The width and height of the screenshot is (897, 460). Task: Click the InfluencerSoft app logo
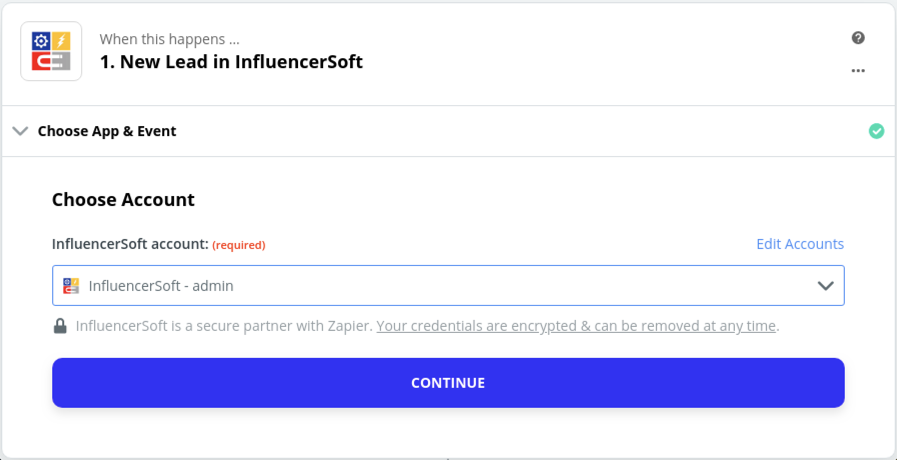coord(51,51)
